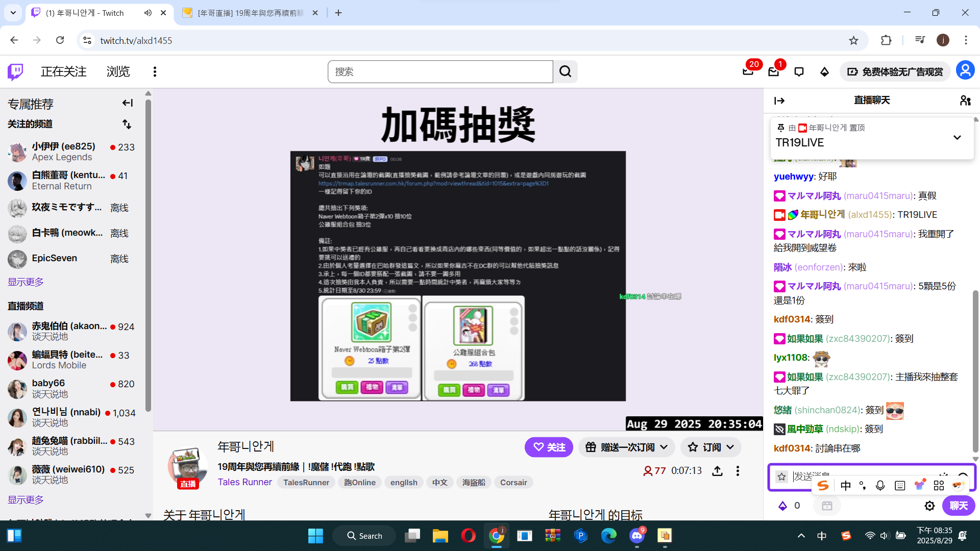The image size is (980, 551).
Task: Open chat settings gear icon
Action: 929,506
